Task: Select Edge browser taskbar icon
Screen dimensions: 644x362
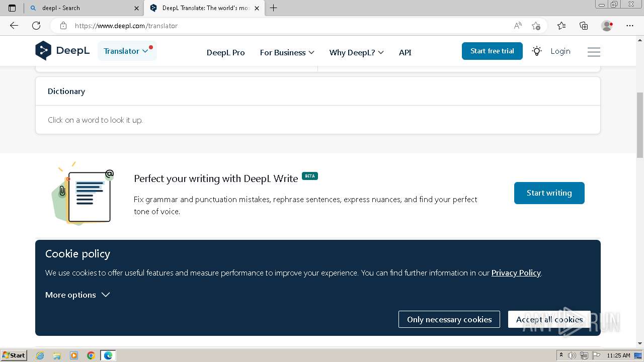Action: [108, 355]
